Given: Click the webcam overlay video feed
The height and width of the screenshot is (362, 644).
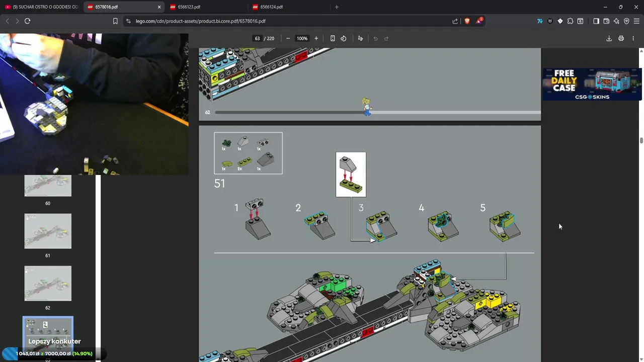Looking at the screenshot, I should pyautogui.click(x=94, y=104).
